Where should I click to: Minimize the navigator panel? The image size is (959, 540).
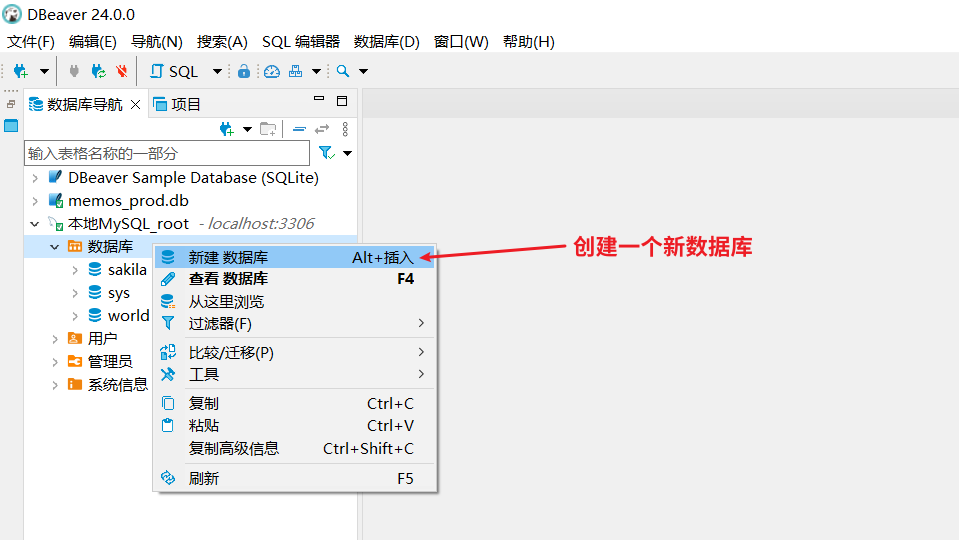319,98
